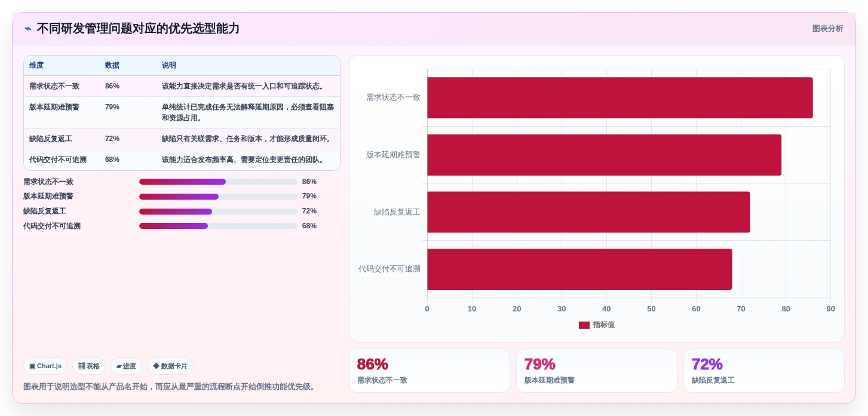Click the 86% value beside the progress bar
Viewport: 868px width, 416px height.
coord(309,182)
